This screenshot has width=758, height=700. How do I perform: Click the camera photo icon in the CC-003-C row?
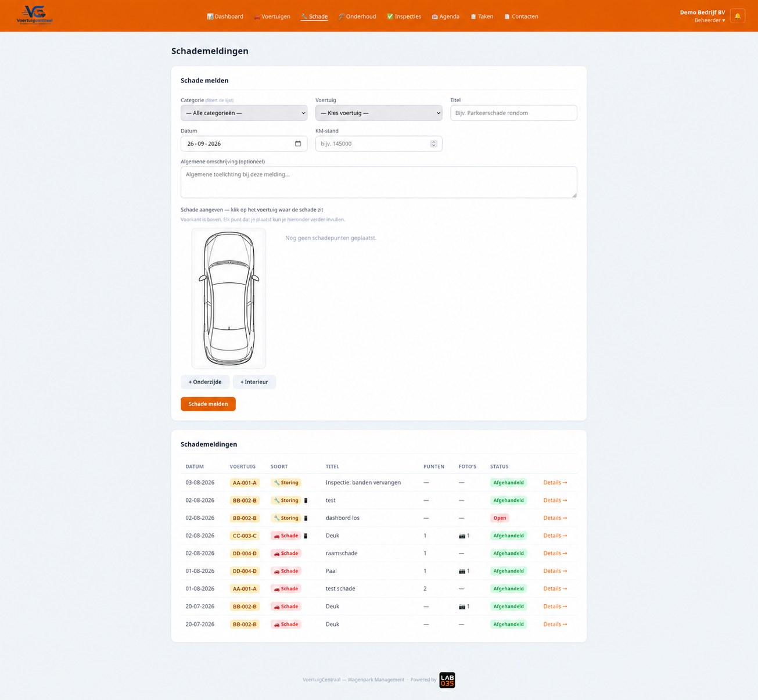click(x=462, y=536)
